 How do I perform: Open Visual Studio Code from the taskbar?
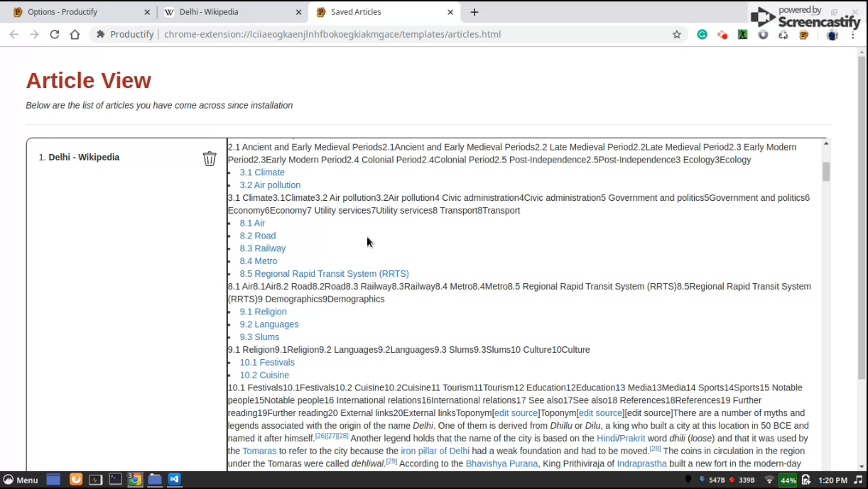(x=175, y=479)
